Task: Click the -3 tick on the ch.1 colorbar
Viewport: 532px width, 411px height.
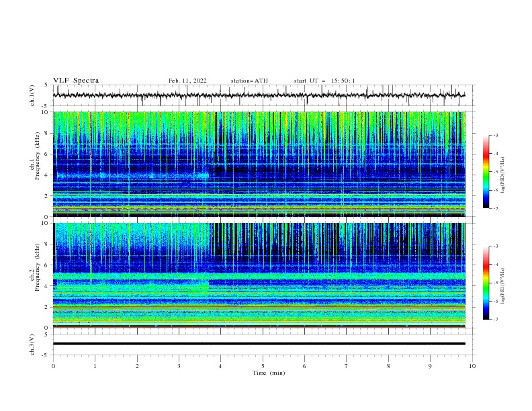Action: (496, 135)
